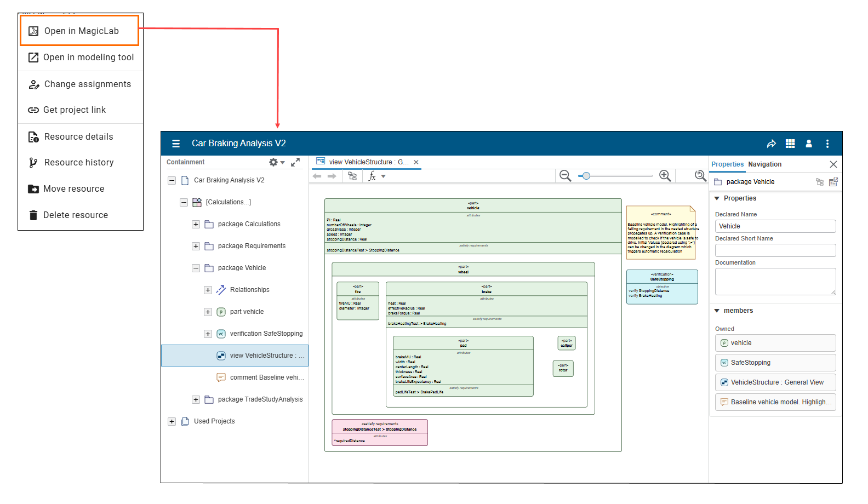Screen dimensions: 868x504
Task: Switch to the Navigation tab
Action: (x=764, y=164)
